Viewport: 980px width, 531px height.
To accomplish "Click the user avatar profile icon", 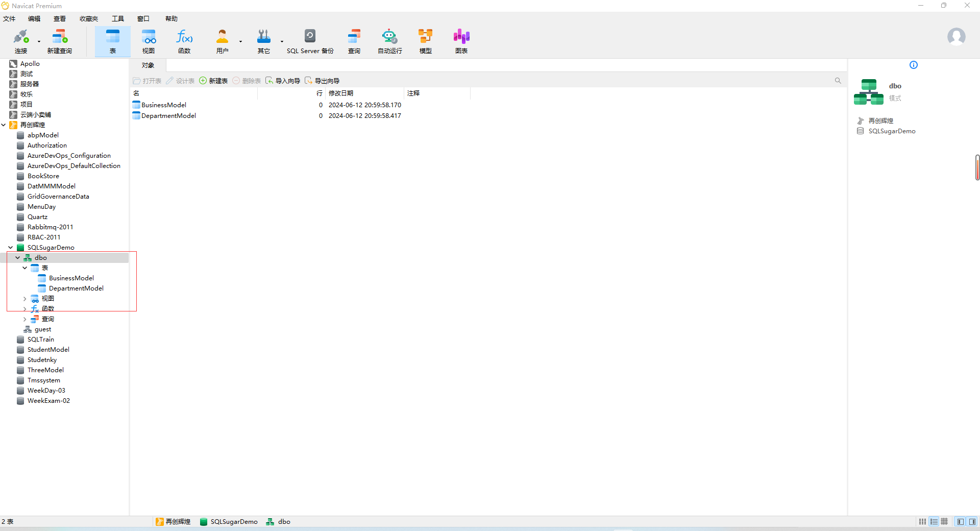I will [x=956, y=37].
